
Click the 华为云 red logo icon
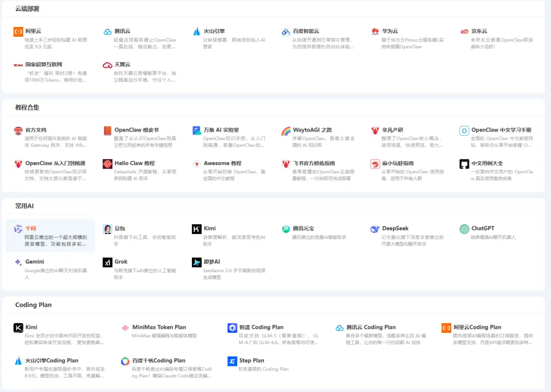(x=375, y=32)
